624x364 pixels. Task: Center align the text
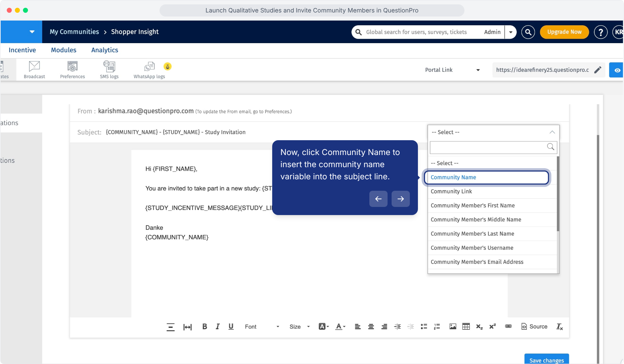pyautogui.click(x=371, y=326)
